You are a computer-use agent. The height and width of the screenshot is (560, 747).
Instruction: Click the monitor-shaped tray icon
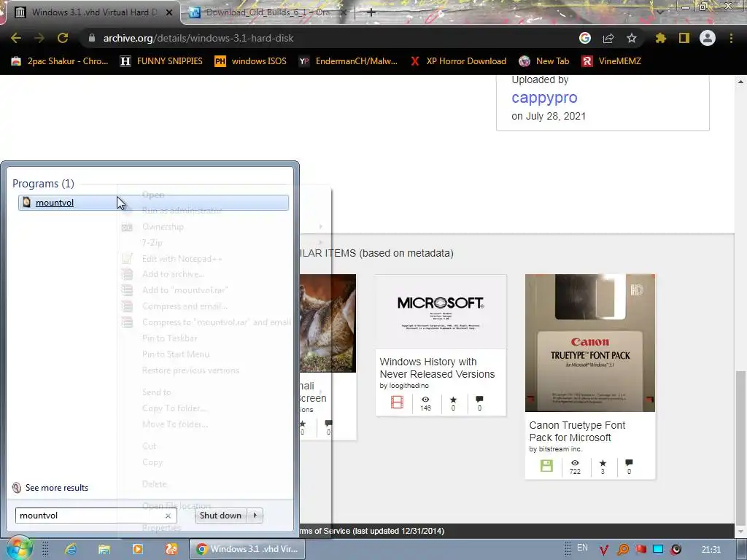point(658,550)
